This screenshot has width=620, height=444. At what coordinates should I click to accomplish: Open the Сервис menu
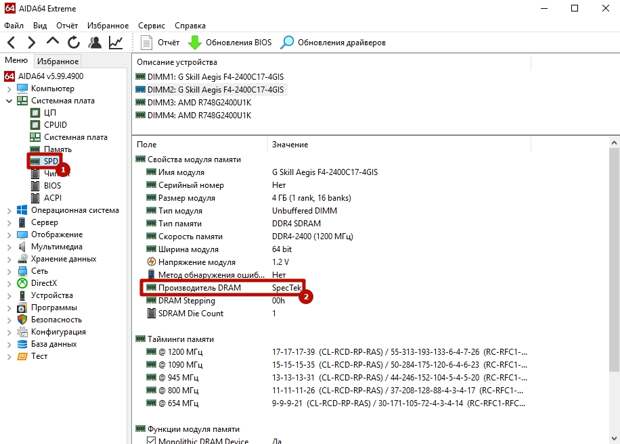coord(151,25)
